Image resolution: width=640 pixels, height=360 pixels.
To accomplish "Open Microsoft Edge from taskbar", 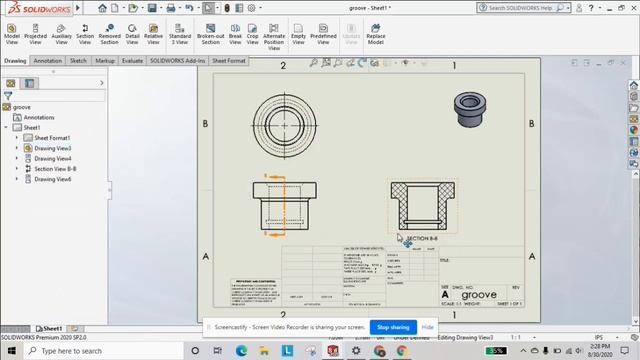I will coord(241,351).
